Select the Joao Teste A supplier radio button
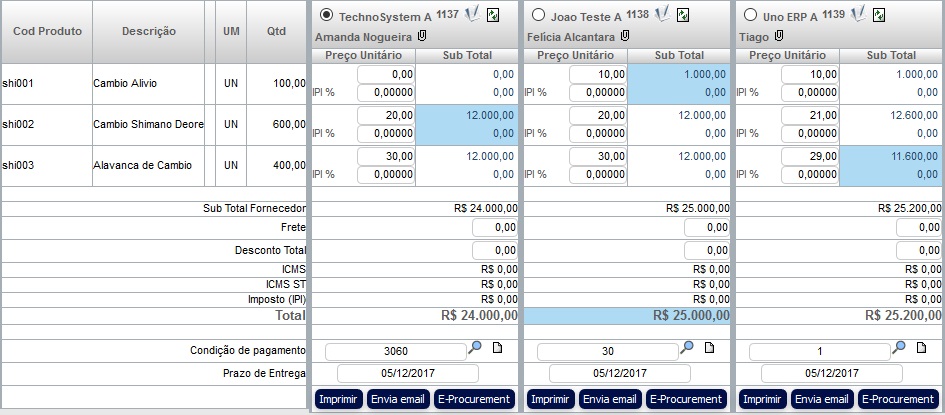The height and width of the screenshot is (415, 945). click(539, 16)
